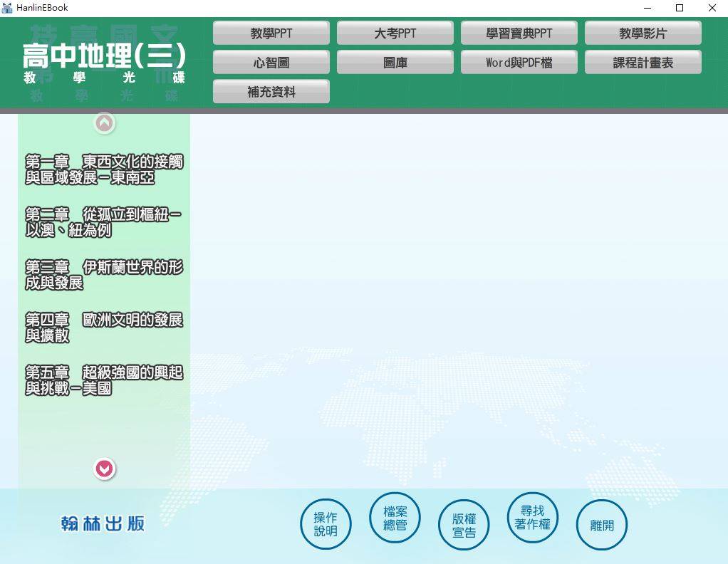Open 圖庫 image library

(x=395, y=62)
